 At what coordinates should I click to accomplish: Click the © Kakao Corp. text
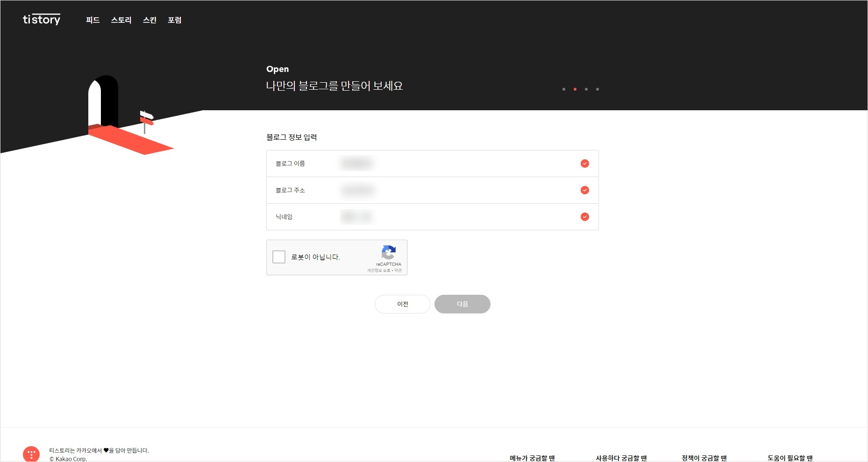pyautogui.click(x=68, y=459)
